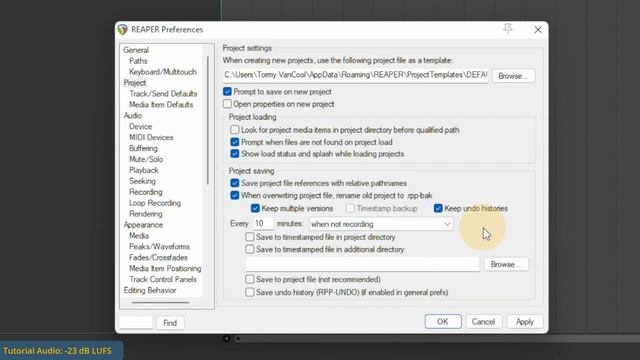Open Playback preferences

click(x=144, y=170)
